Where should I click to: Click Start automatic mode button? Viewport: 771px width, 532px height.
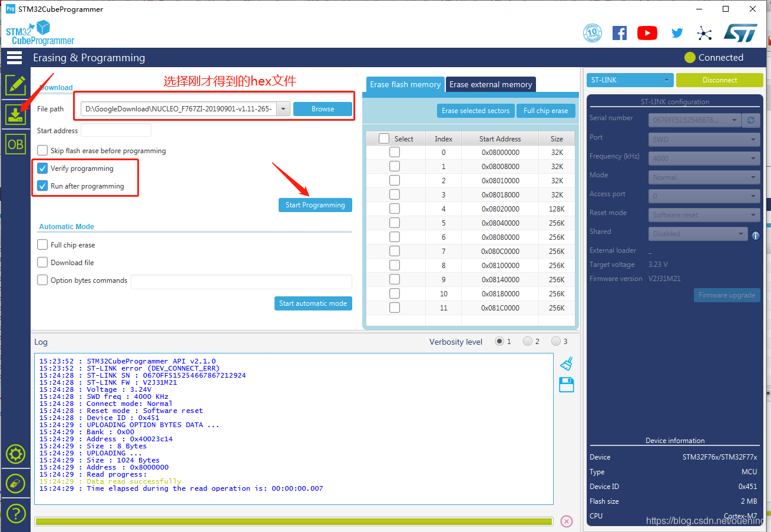click(x=313, y=303)
